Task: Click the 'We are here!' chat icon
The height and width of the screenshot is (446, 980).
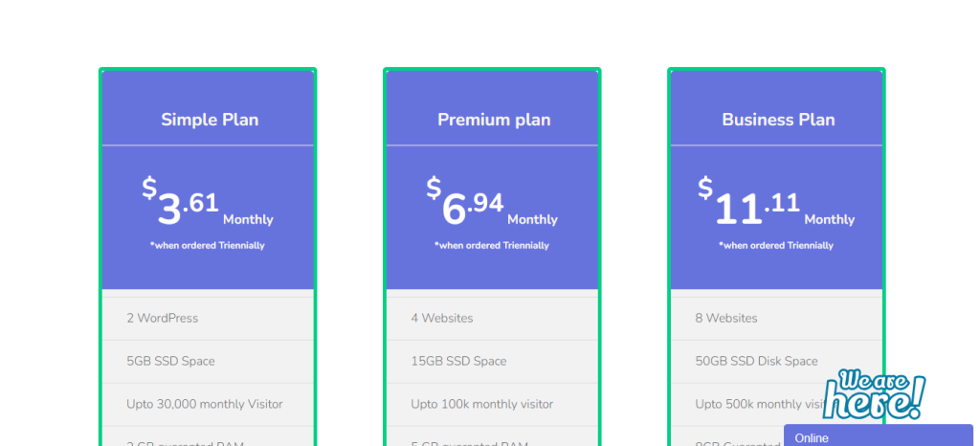Action: pos(874,393)
